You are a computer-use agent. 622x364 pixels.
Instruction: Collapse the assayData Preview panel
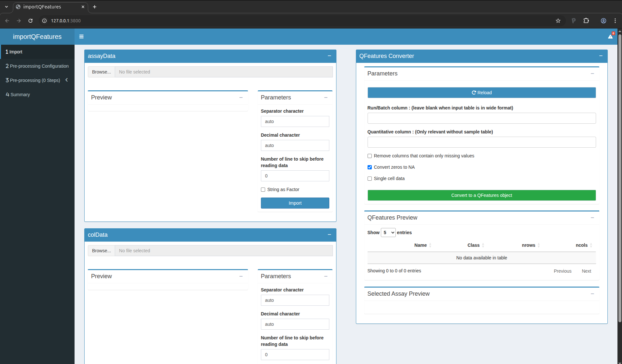241,97
